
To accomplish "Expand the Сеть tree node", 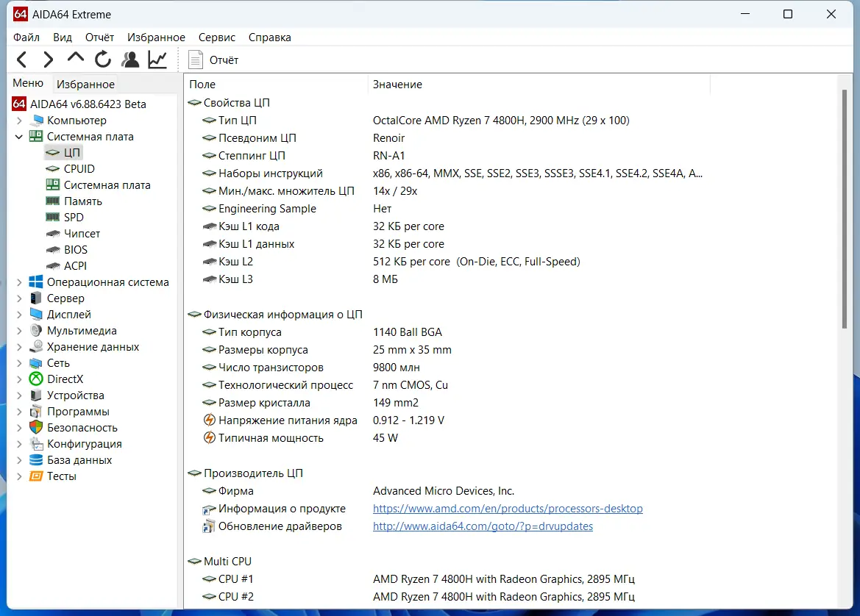I will 19,363.
